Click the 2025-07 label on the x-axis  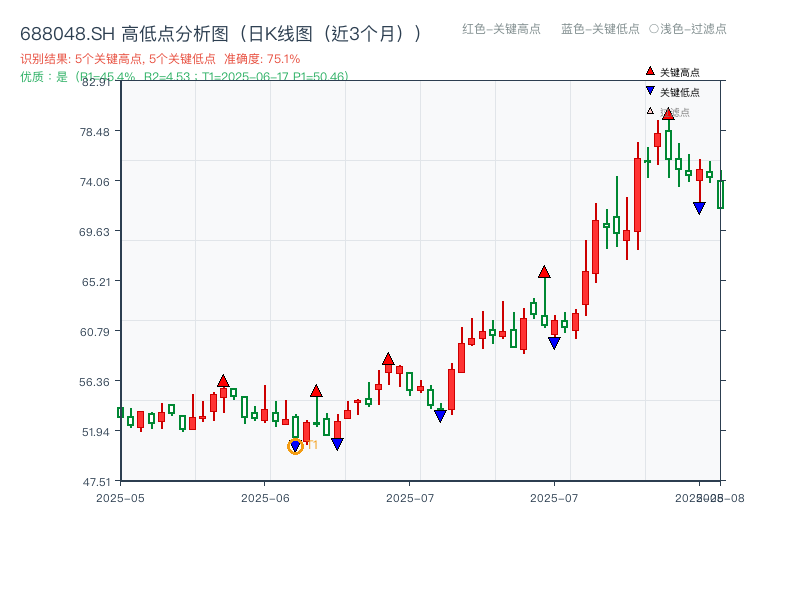coord(410,494)
